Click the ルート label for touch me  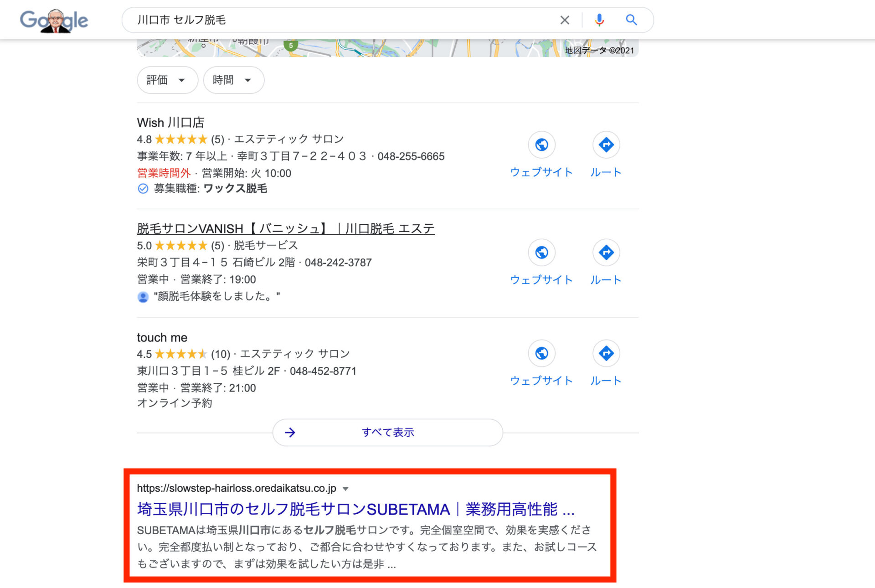(606, 381)
